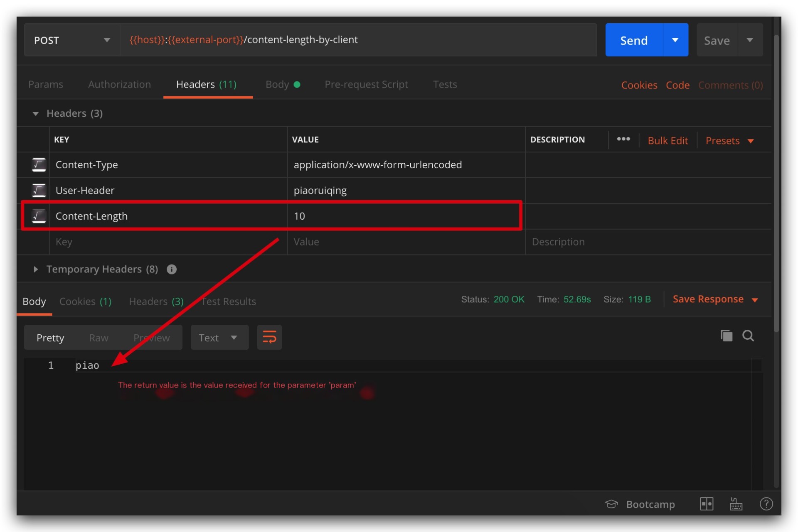Image resolution: width=798 pixels, height=532 pixels.
Task: Open the Code snippet link
Action: 677,85
